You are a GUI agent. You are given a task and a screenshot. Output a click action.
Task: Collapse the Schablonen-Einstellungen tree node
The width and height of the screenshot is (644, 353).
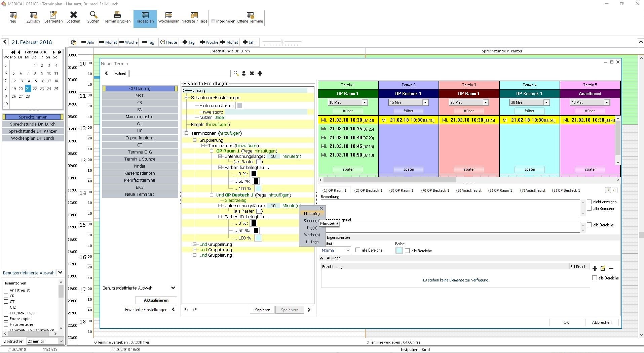tap(186, 97)
